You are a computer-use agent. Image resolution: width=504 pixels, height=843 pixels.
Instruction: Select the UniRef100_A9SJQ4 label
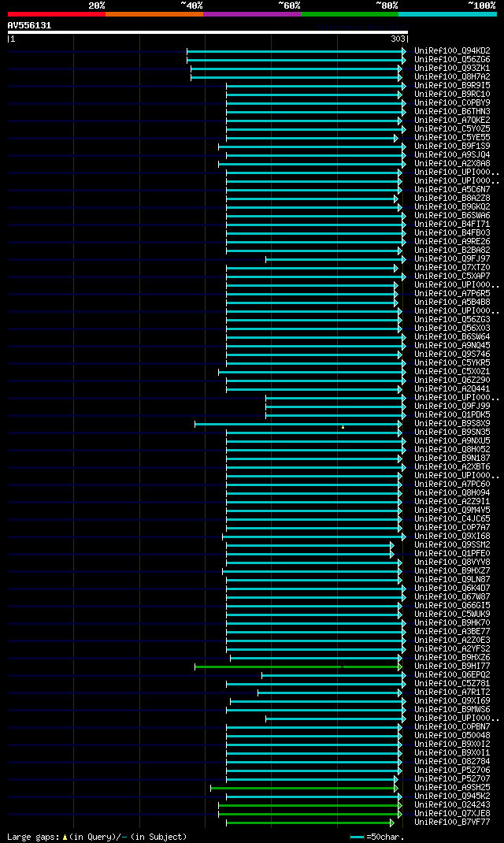(452, 155)
